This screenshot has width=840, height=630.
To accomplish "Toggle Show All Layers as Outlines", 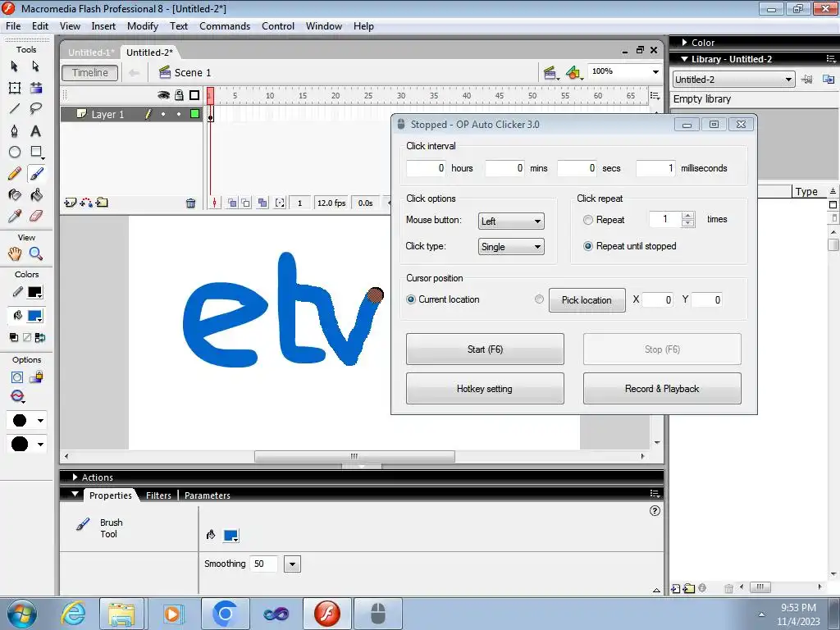I will pos(194,95).
